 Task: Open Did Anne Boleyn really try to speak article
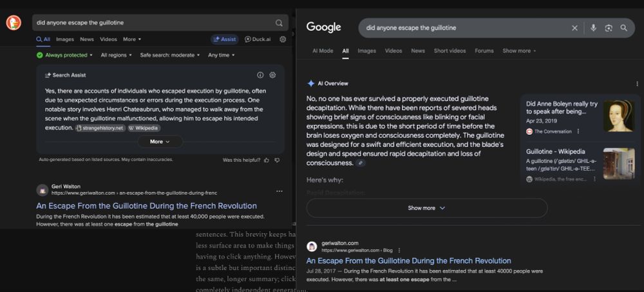[x=562, y=108]
